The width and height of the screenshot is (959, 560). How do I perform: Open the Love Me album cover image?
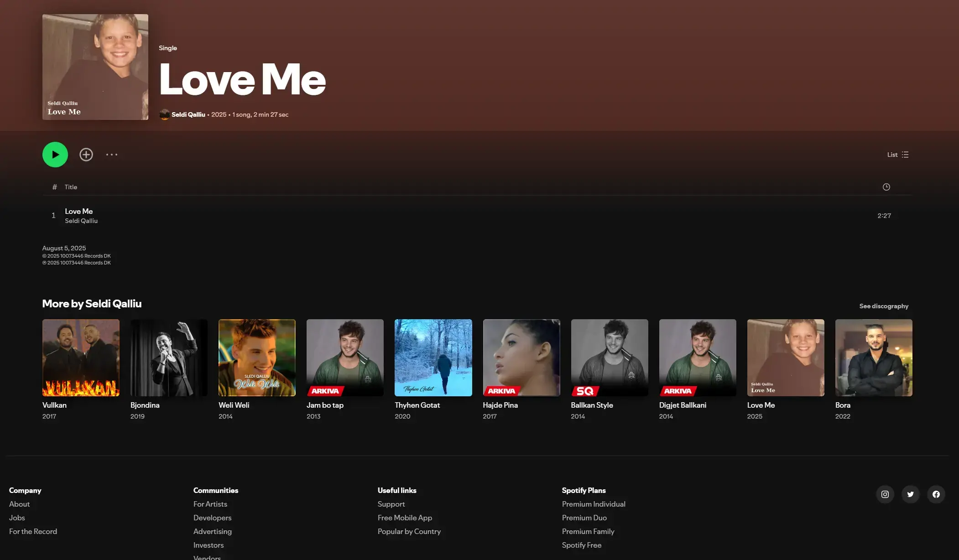point(95,67)
